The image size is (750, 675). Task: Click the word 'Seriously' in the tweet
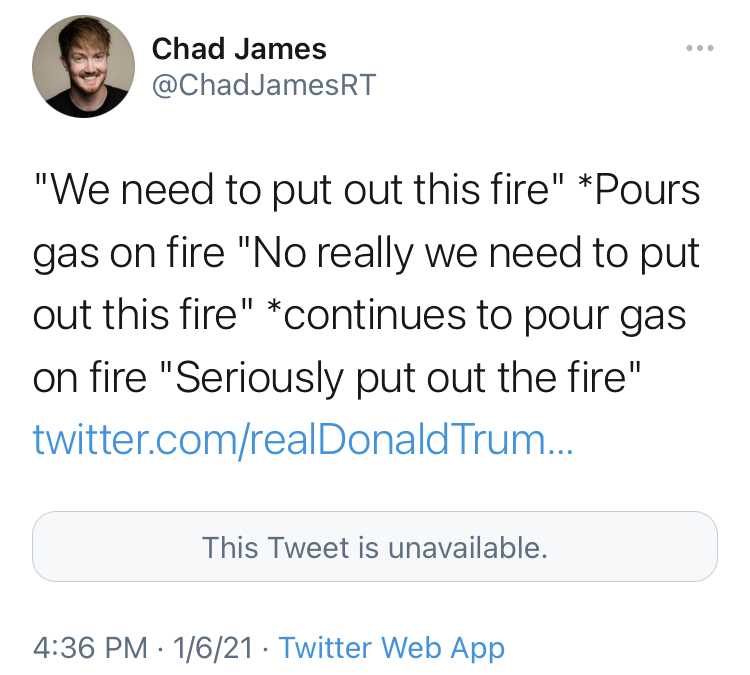click(x=260, y=377)
